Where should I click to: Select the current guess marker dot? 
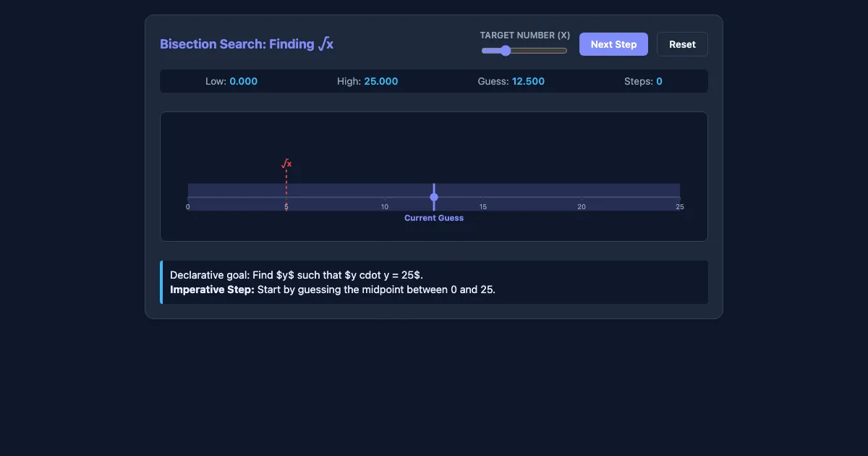434,197
